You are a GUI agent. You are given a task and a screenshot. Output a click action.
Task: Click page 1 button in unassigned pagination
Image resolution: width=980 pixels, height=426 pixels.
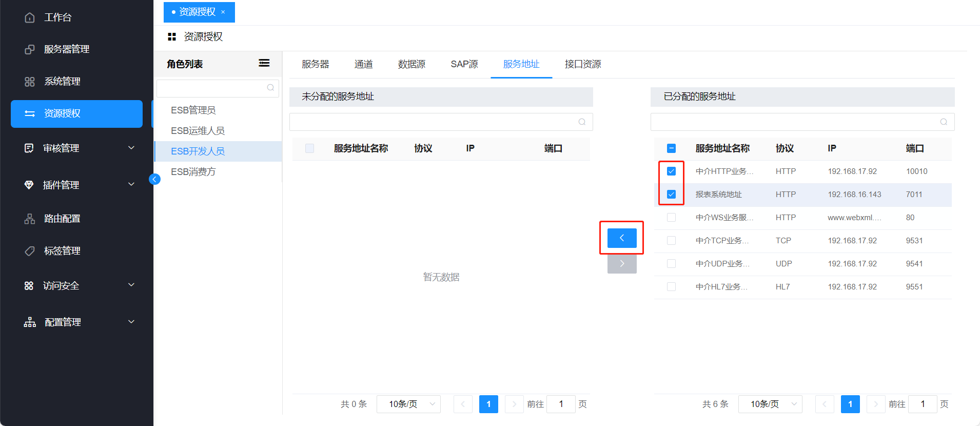488,404
